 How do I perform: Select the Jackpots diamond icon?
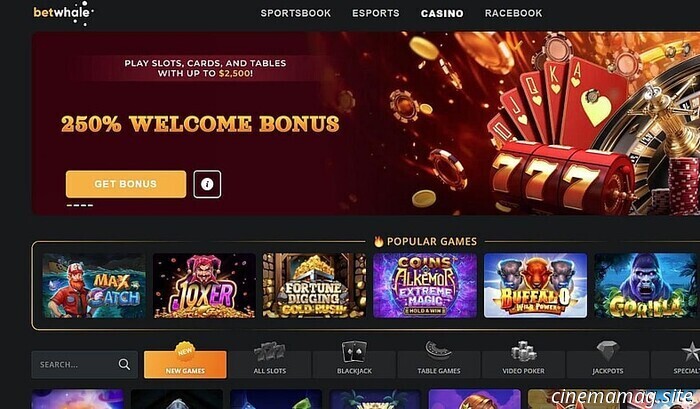(x=608, y=351)
